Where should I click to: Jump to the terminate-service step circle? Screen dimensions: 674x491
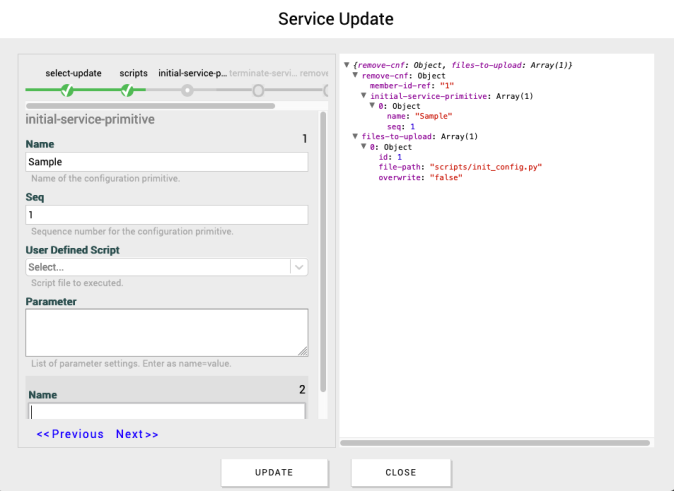pos(258,91)
